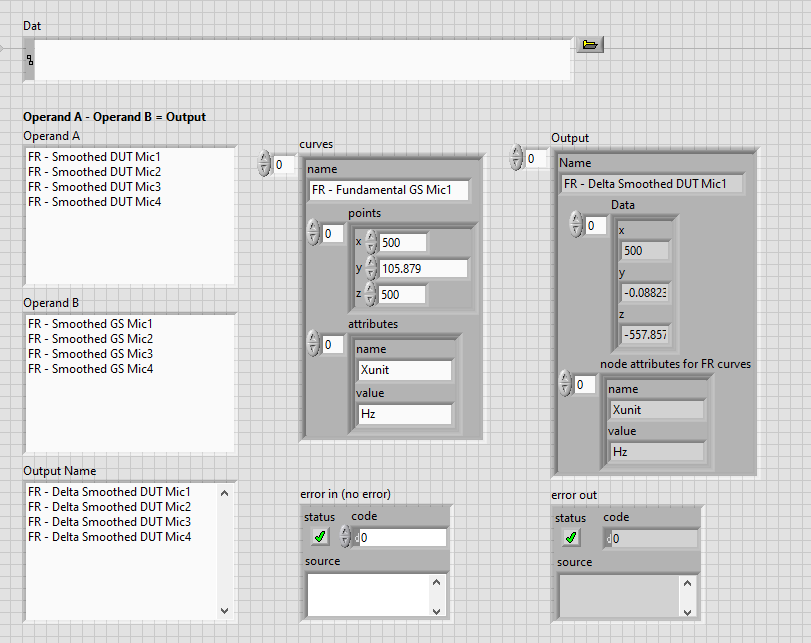Click the curves attributes index stepper
This screenshot has height=643, width=811.
[313, 345]
